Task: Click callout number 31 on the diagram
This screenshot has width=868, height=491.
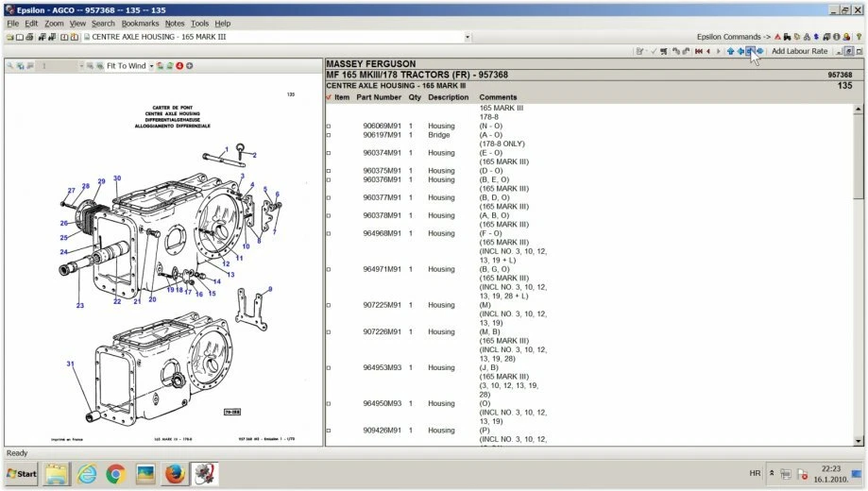Action: (x=70, y=364)
